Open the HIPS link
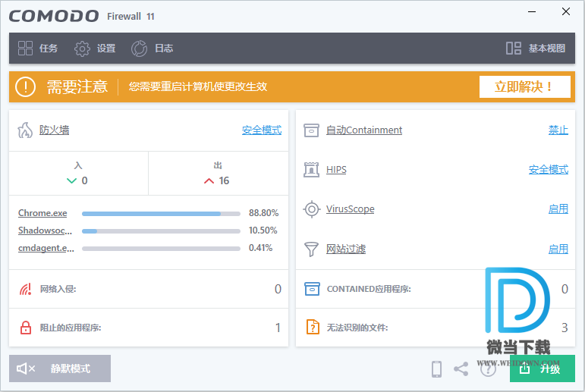This screenshot has height=392, width=585. click(336, 170)
